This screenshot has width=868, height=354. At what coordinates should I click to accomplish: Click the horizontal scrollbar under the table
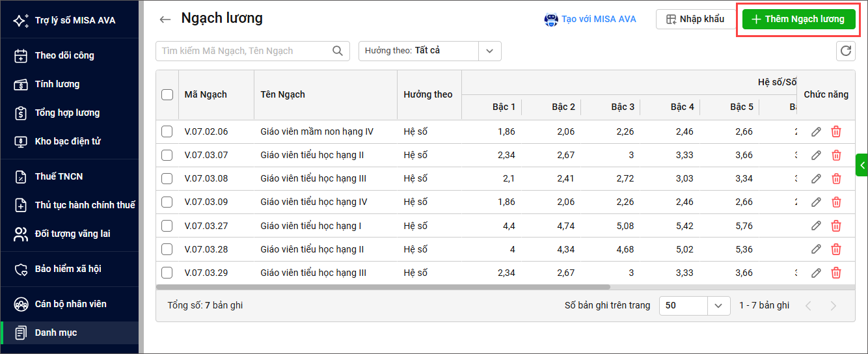click(383, 287)
